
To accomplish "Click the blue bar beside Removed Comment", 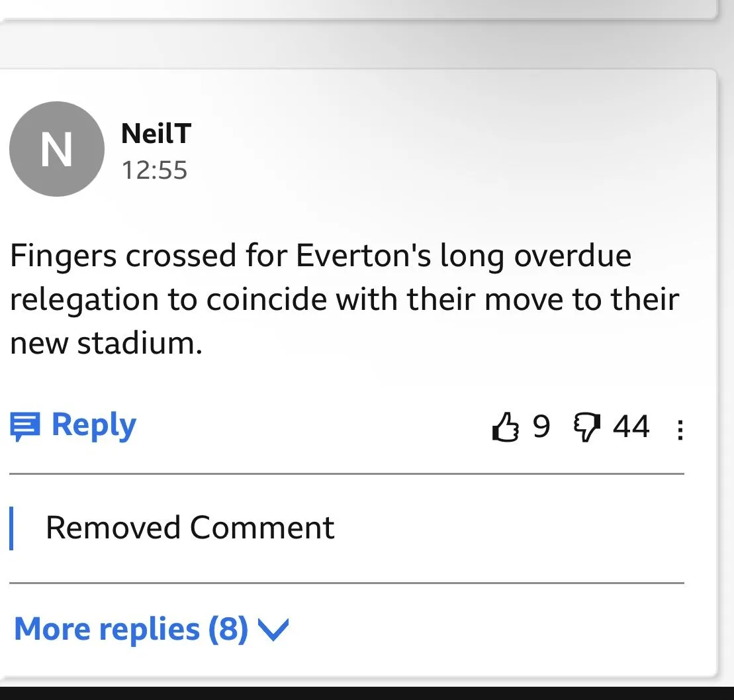I will click(11, 528).
